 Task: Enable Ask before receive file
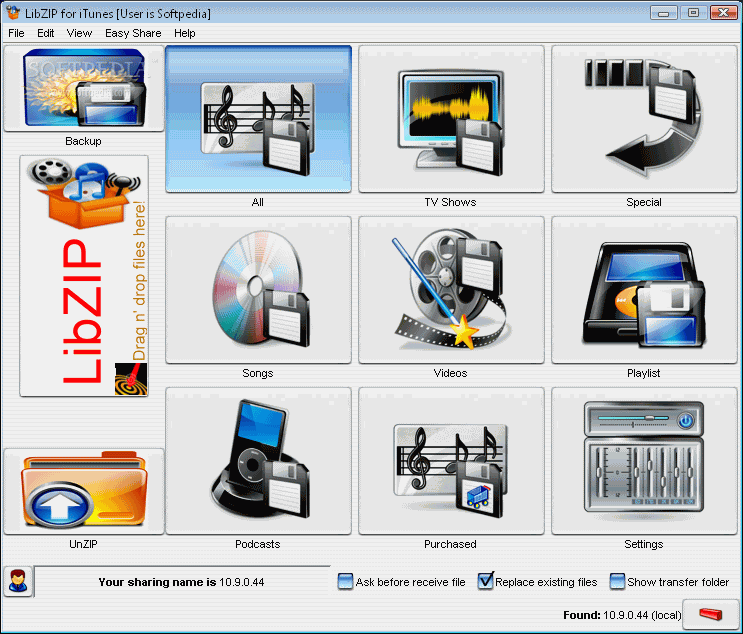tap(345, 581)
